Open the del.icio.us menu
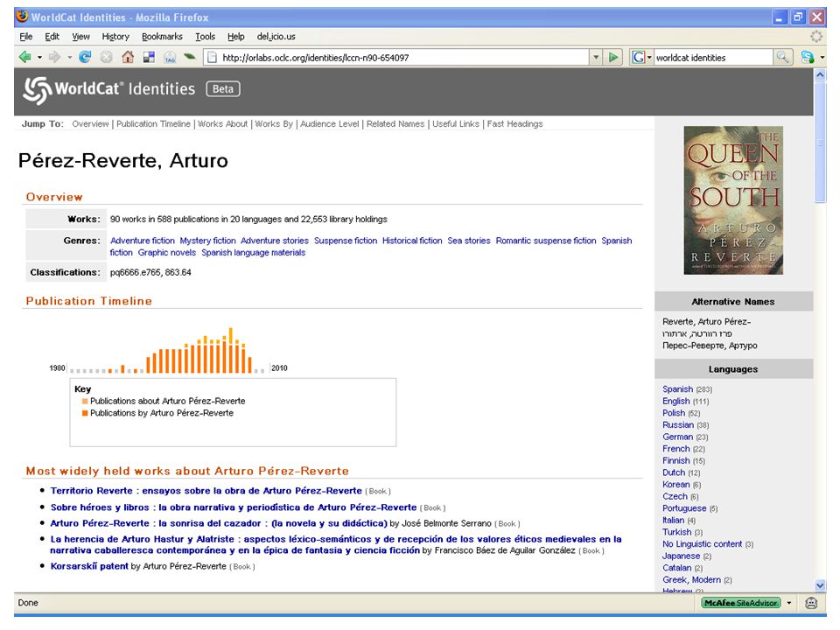Image resolution: width=840 pixels, height=630 pixels. pyautogui.click(x=276, y=37)
